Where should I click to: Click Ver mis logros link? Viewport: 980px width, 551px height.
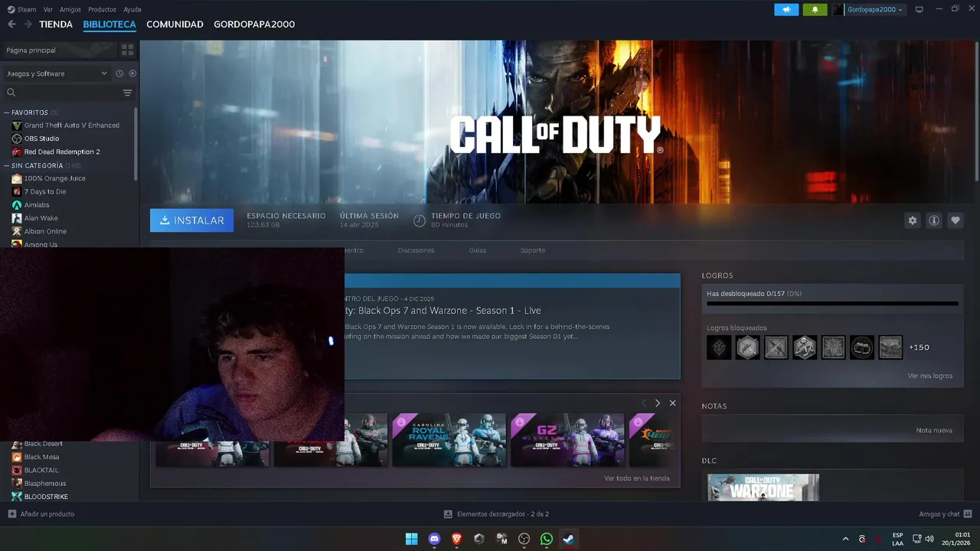click(x=930, y=376)
